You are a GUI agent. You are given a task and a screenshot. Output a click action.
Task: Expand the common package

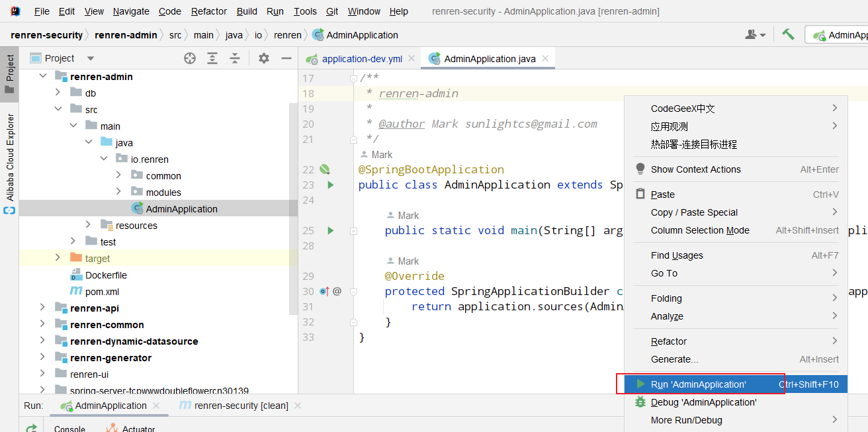[118, 175]
